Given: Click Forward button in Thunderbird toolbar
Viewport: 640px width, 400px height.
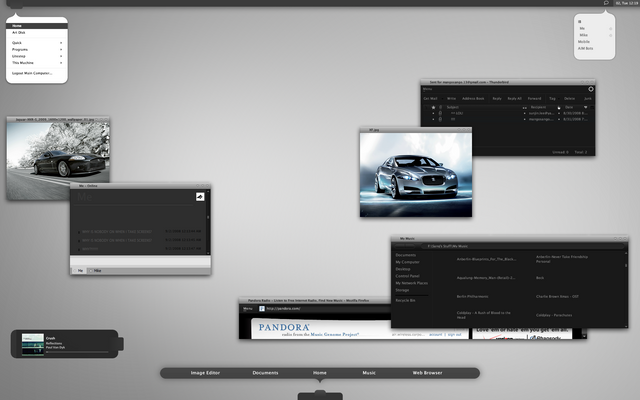Looking at the screenshot, I should pos(533,98).
